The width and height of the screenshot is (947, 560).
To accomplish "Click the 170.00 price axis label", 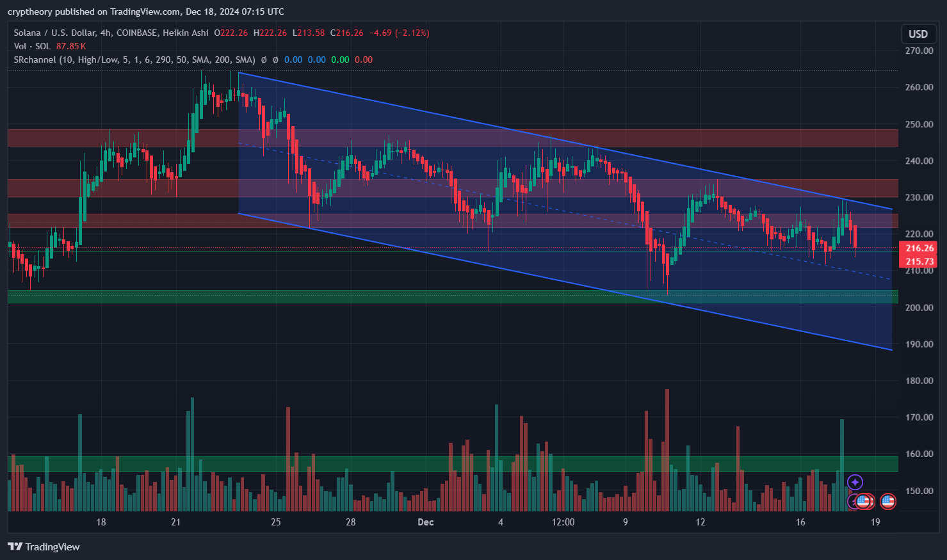I will pos(919,417).
